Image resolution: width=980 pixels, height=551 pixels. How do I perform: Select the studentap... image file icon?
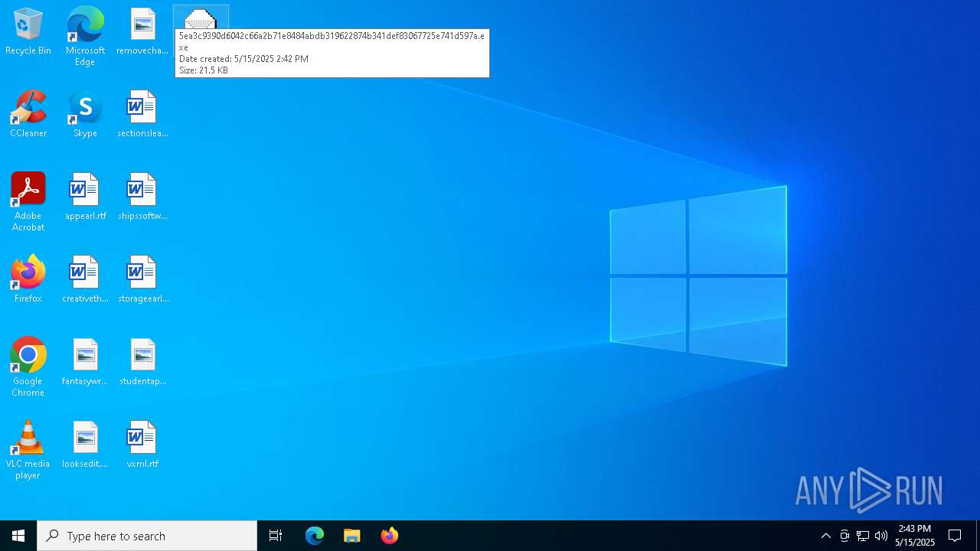click(x=142, y=363)
